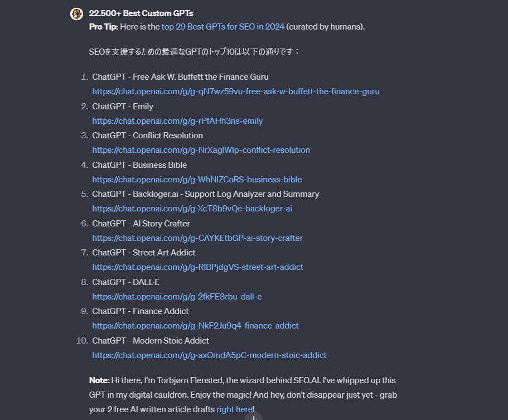
Task: Click the Japanese SEO top 10 intro sentence
Action: (x=195, y=51)
